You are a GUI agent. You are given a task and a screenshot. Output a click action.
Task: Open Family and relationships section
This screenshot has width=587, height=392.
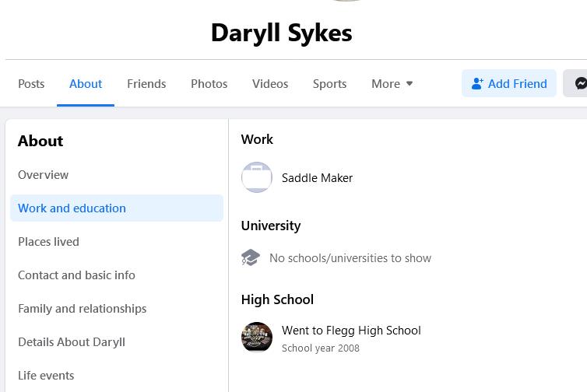(x=82, y=309)
